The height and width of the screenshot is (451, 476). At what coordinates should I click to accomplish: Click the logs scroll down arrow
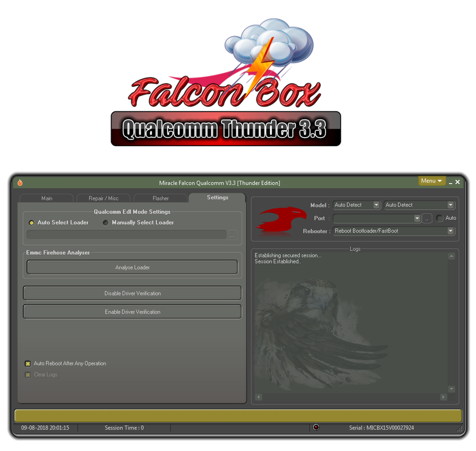click(451, 389)
